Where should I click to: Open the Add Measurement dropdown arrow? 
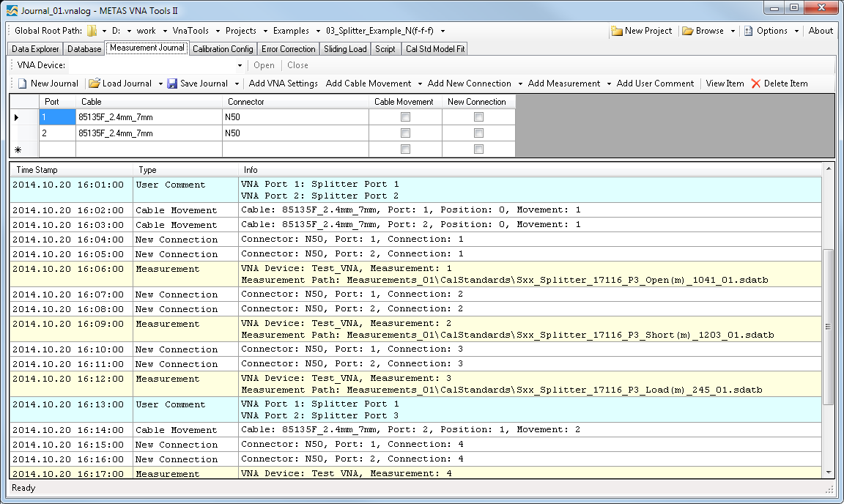pyautogui.click(x=609, y=84)
